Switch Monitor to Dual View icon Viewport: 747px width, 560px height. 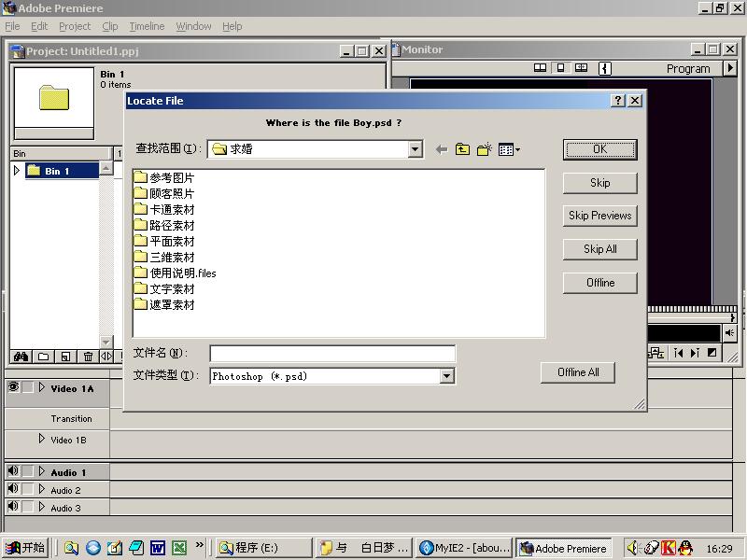click(540, 68)
